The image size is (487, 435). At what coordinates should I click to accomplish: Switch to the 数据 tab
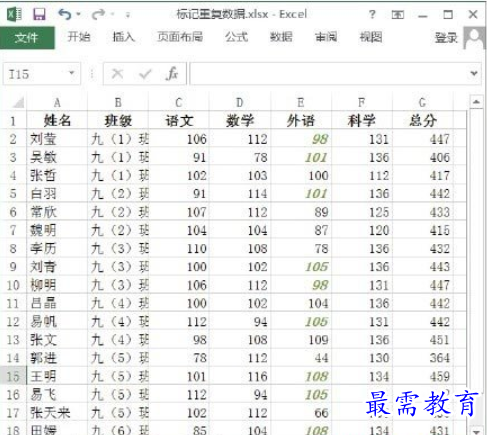click(x=281, y=37)
